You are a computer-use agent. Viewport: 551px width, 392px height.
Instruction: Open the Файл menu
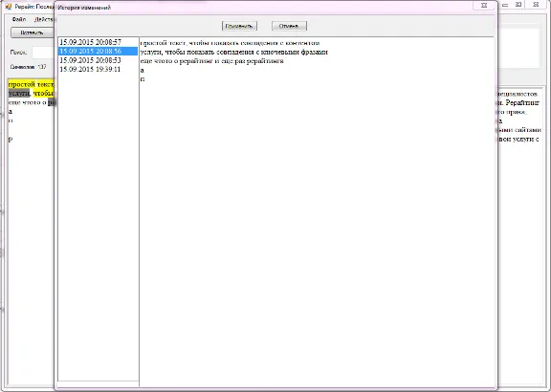tap(18, 19)
